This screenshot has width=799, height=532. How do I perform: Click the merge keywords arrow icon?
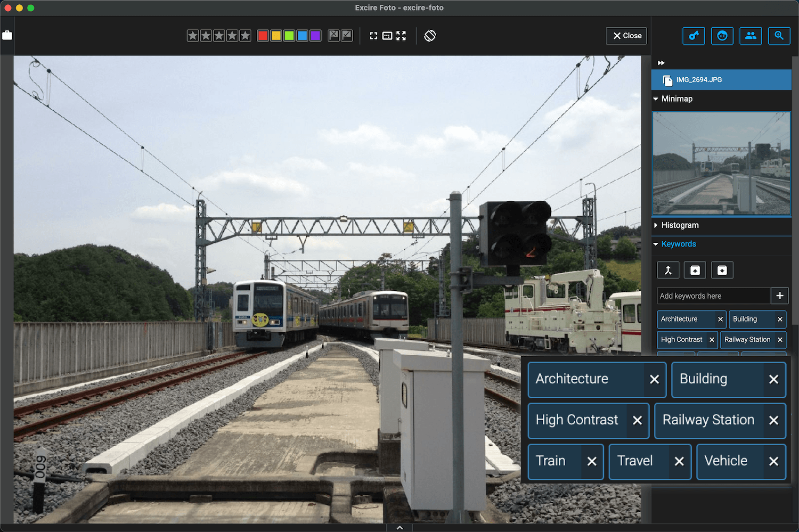668,270
